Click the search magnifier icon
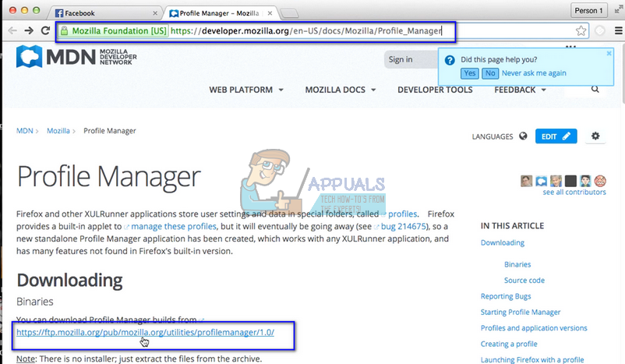 click(595, 90)
